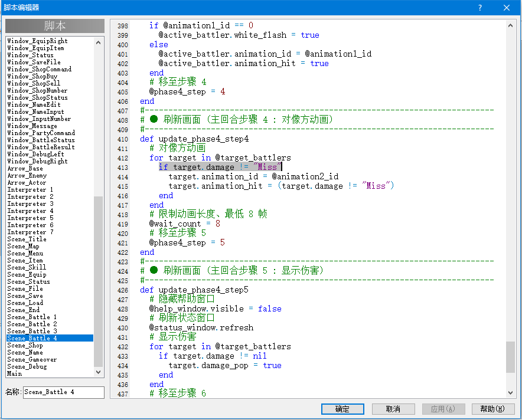The height and width of the screenshot is (420, 522).
Task: Click the code editor scroll-down arrow
Action: pos(510,392)
